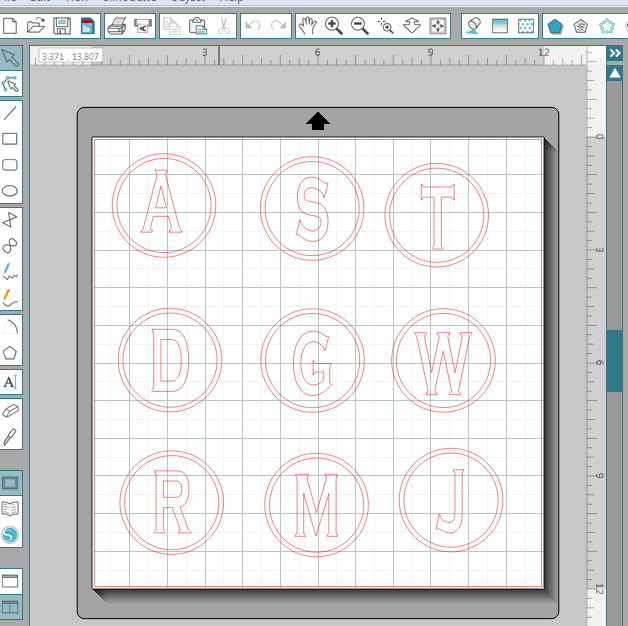Open the Line Style pentagon panel
Viewport: 628px width, 626px height.
(x=581, y=26)
